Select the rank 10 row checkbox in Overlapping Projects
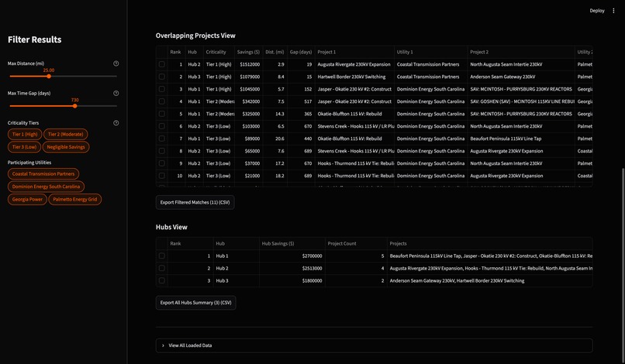Viewport: 625px width, 364px height. point(162,175)
